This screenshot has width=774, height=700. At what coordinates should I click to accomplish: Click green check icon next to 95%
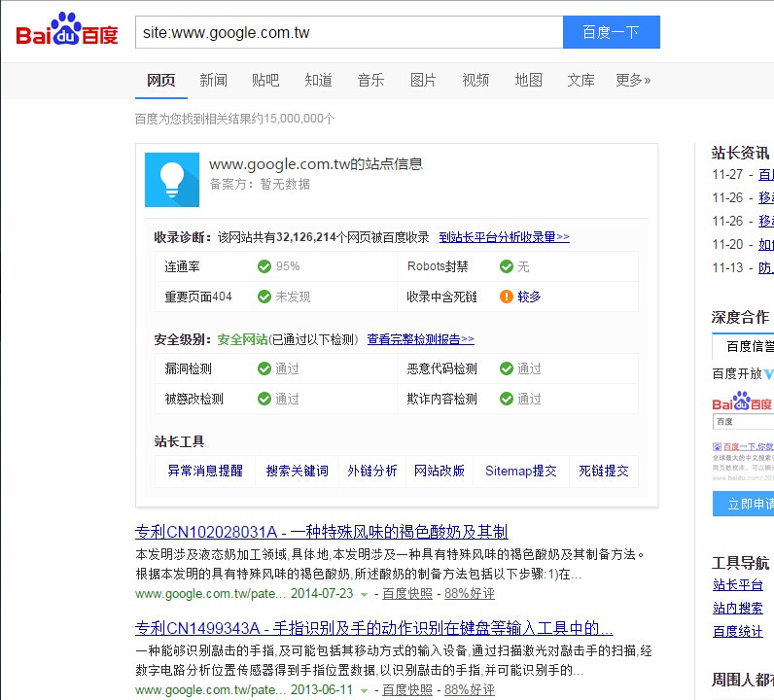[x=264, y=266]
